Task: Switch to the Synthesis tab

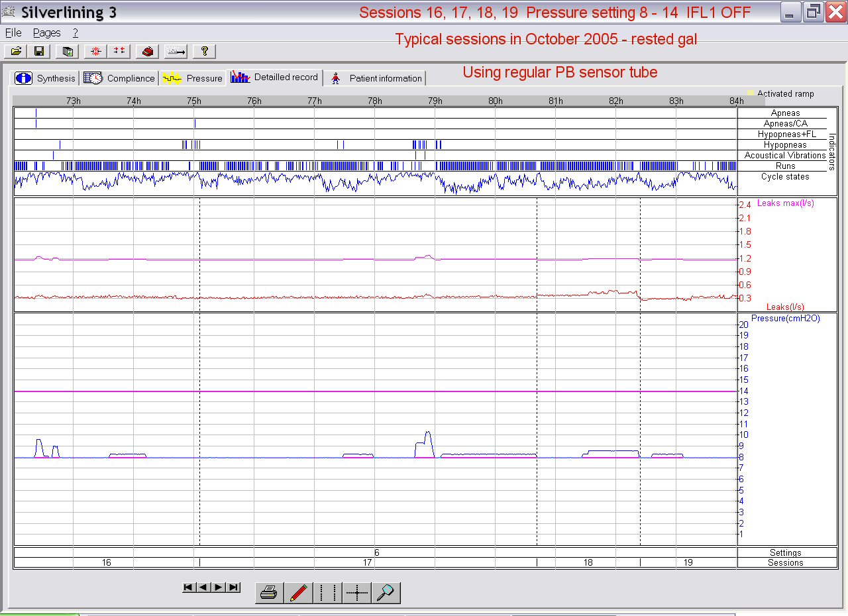Action: [x=46, y=78]
